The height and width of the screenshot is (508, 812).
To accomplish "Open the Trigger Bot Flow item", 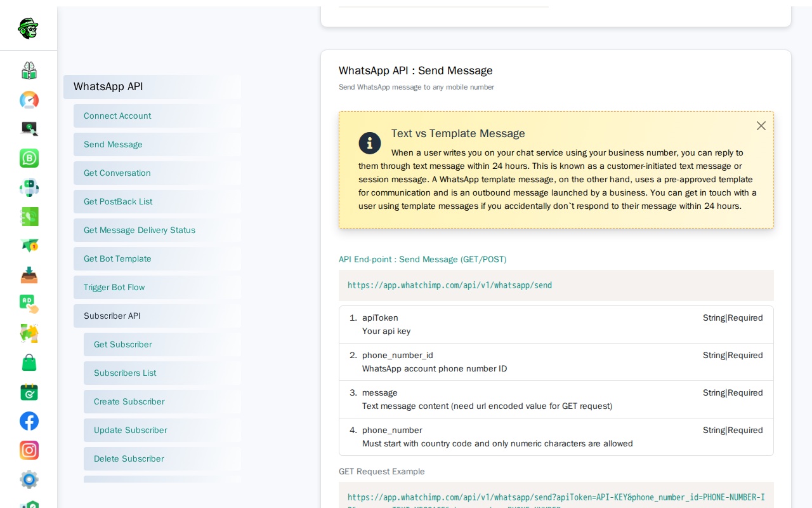I will pyautogui.click(x=157, y=288).
